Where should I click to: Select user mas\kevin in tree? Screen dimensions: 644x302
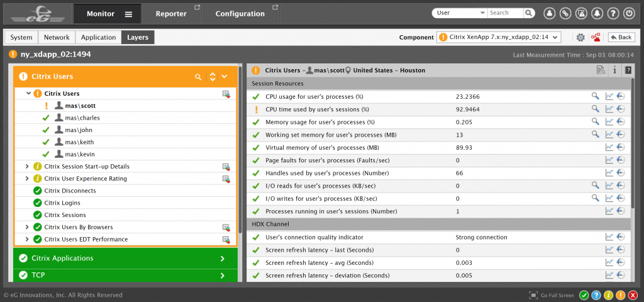(80, 155)
